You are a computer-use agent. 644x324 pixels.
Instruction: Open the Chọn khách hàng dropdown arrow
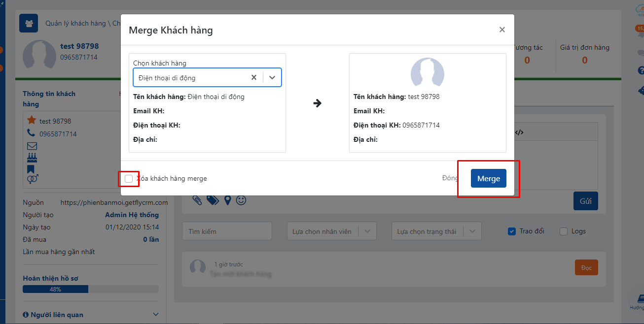272,77
